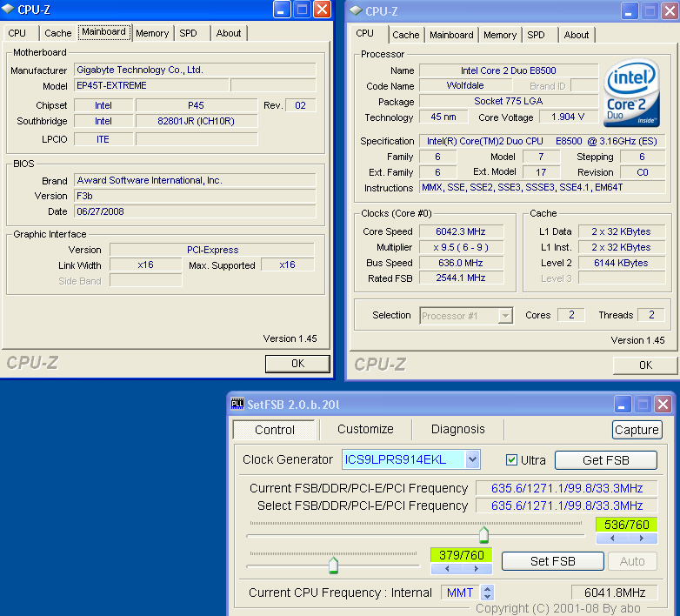
Task: Click the Rated FSB value 2544.1 MHz
Action: pyautogui.click(x=461, y=278)
